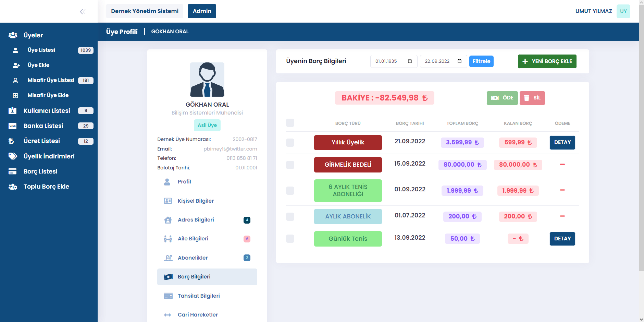Viewport: 644px width, 322px height.
Task: Click the Tahsilat Bilgileri card icon
Action: (168, 296)
